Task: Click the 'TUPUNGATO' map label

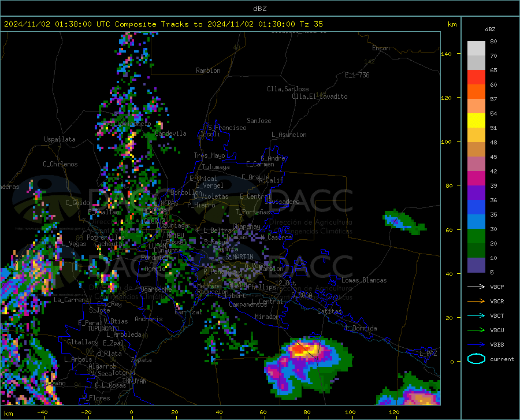Action: click(103, 329)
